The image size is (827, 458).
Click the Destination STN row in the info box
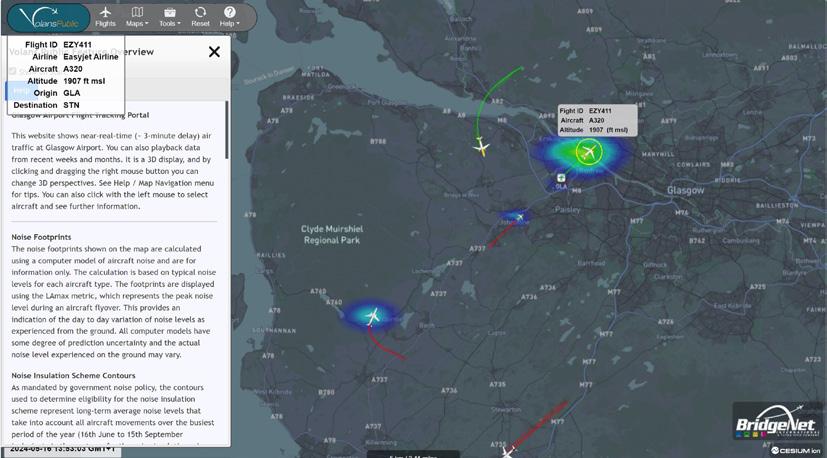46,106
